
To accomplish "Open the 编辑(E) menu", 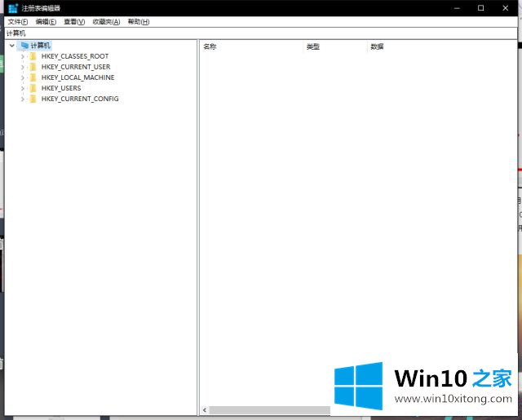I will pos(46,22).
